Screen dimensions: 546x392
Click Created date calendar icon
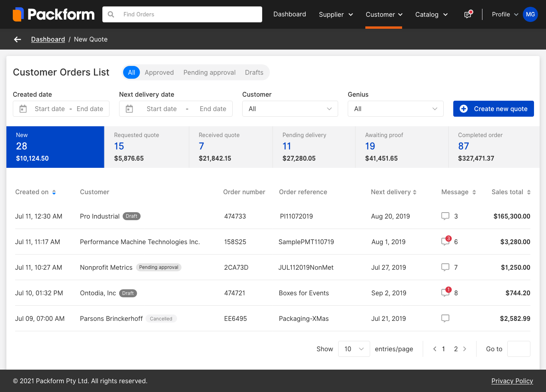[x=23, y=109]
